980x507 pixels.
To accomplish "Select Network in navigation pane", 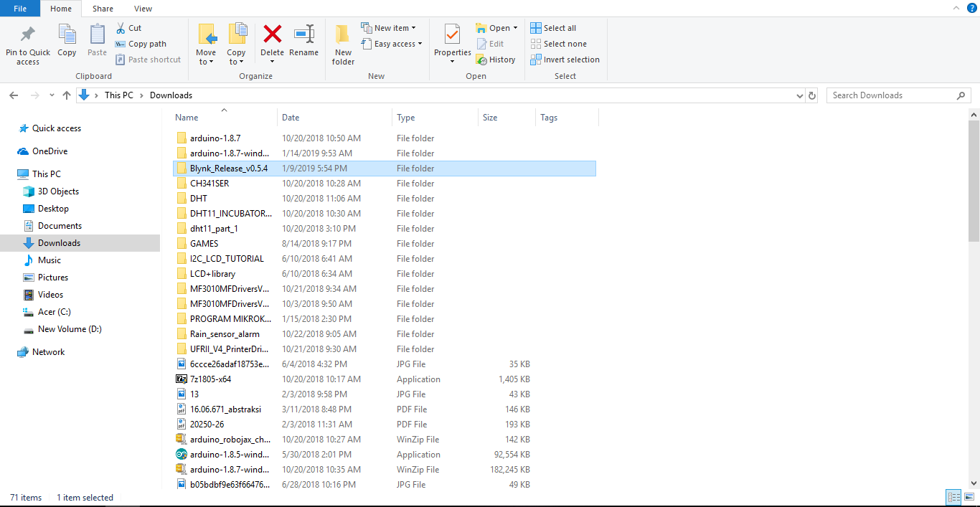I will click(48, 352).
